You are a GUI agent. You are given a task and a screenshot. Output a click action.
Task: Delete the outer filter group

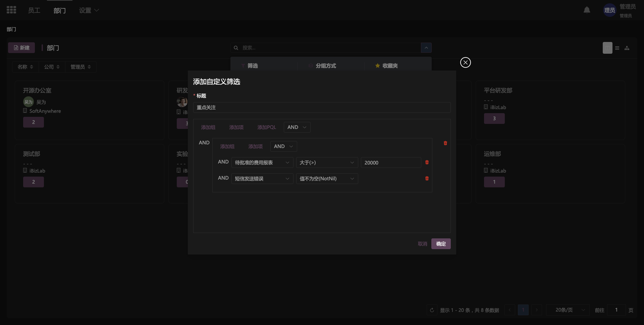click(x=445, y=143)
